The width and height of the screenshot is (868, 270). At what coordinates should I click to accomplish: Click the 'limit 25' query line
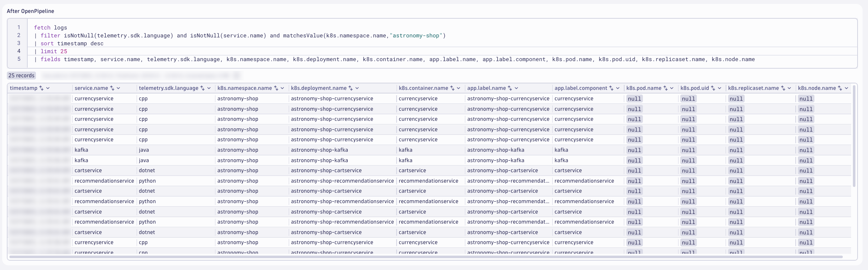51,51
